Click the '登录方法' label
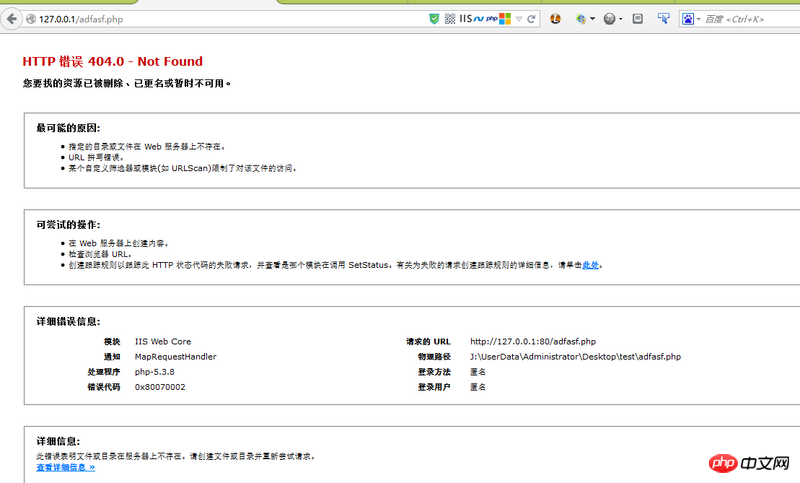Screen dimensions: 800x483 click(434, 372)
